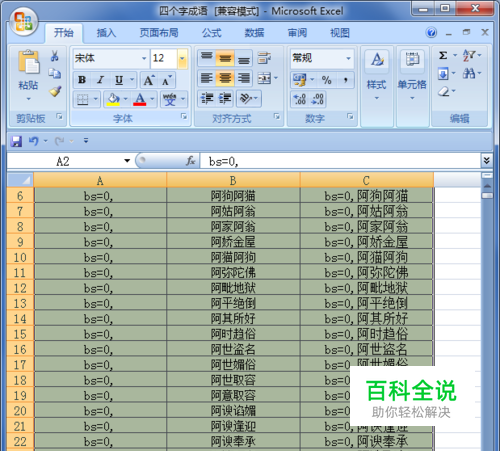500x451 pixels.
Task: Click the Clear eraser icon
Action: 443,91
